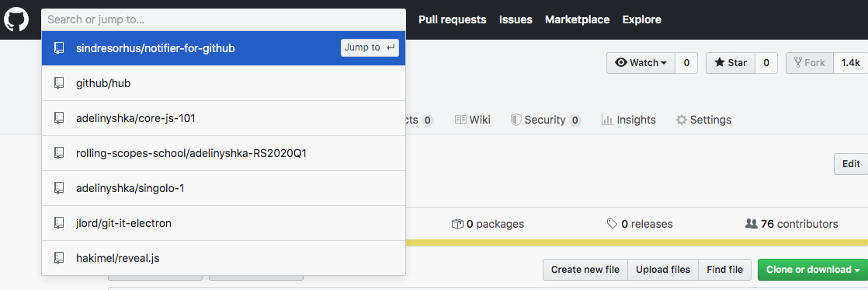Focus the Search or jump to field
Image resolution: width=868 pixels, height=290 pixels.
224,20
